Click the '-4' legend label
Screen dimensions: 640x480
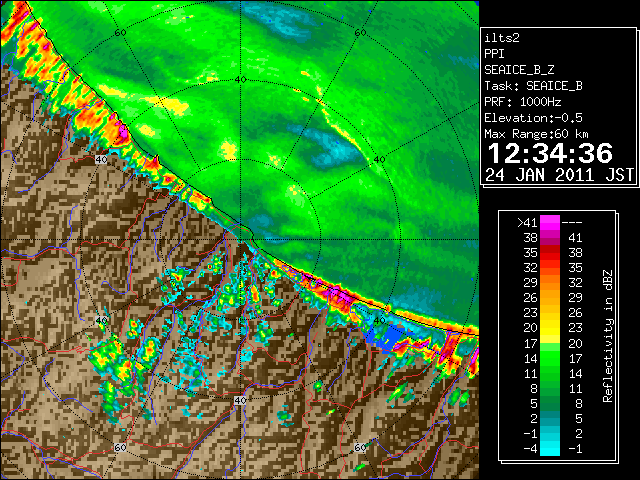[x=530, y=449]
